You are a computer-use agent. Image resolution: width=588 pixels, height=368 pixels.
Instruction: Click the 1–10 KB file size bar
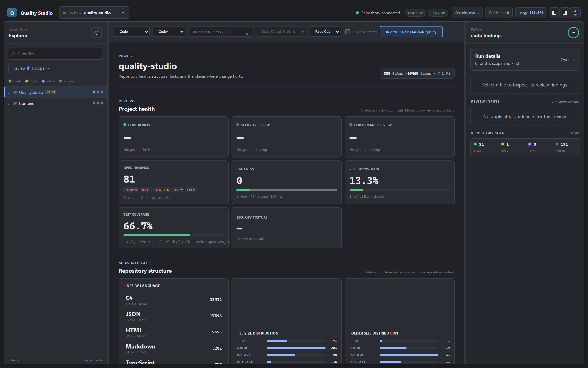click(x=296, y=348)
